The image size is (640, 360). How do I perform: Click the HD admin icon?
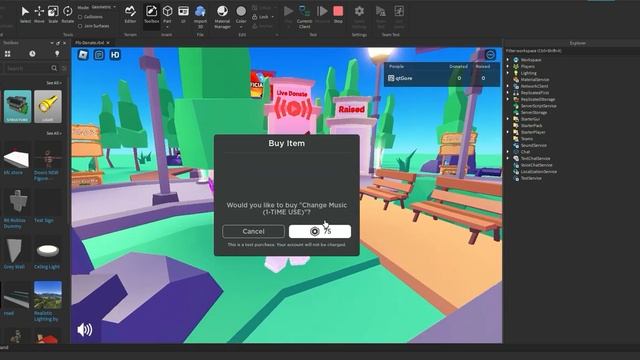[115, 55]
